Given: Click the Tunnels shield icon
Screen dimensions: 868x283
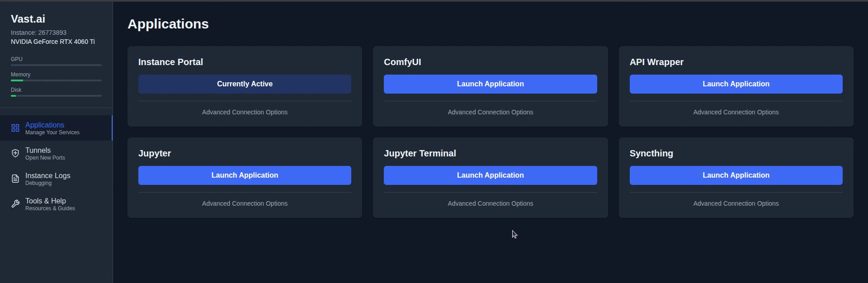Looking at the screenshot, I should point(15,153).
